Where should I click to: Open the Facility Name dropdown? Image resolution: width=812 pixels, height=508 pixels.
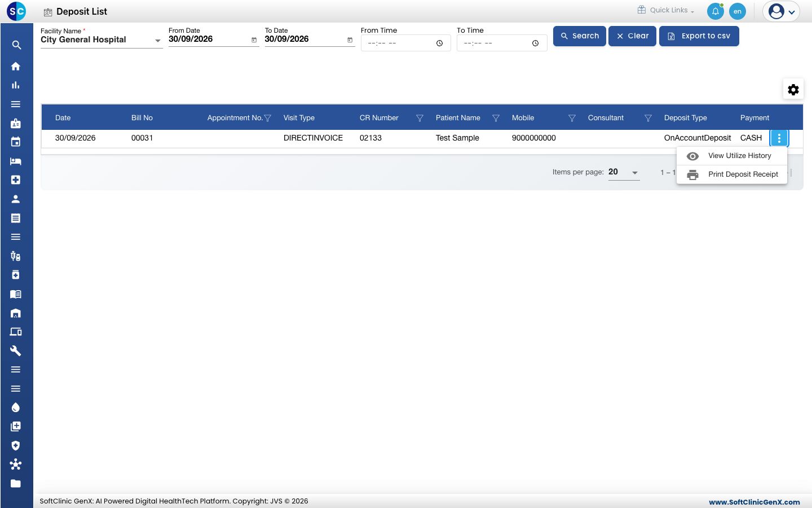pyautogui.click(x=101, y=40)
